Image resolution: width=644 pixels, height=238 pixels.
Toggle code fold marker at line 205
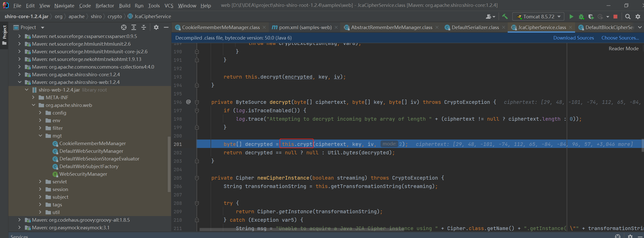click(197, 178)
